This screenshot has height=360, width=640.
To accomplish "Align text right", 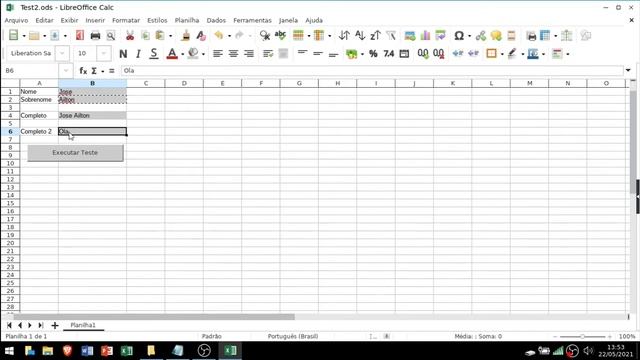I will [x=249, y=53].
